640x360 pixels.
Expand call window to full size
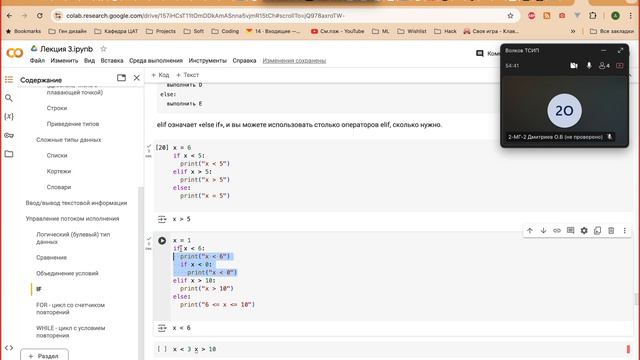[620, 50]
